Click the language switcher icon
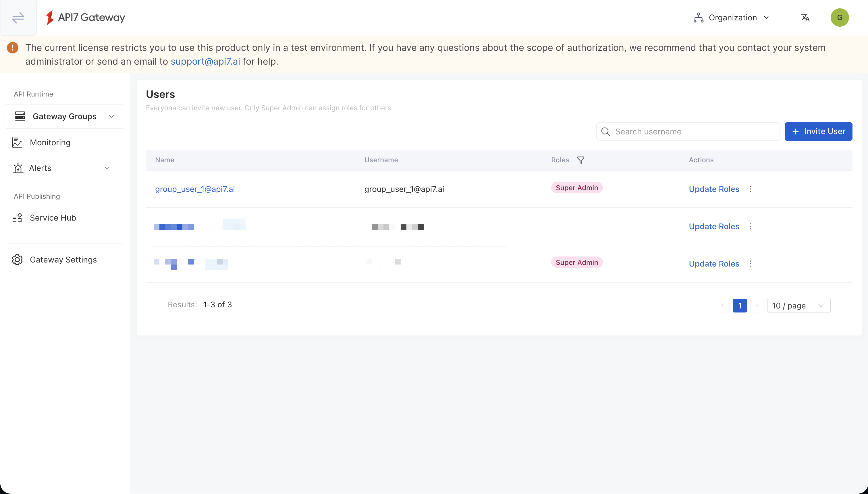This screenshot has height=494, width=868. click(805, 17)
